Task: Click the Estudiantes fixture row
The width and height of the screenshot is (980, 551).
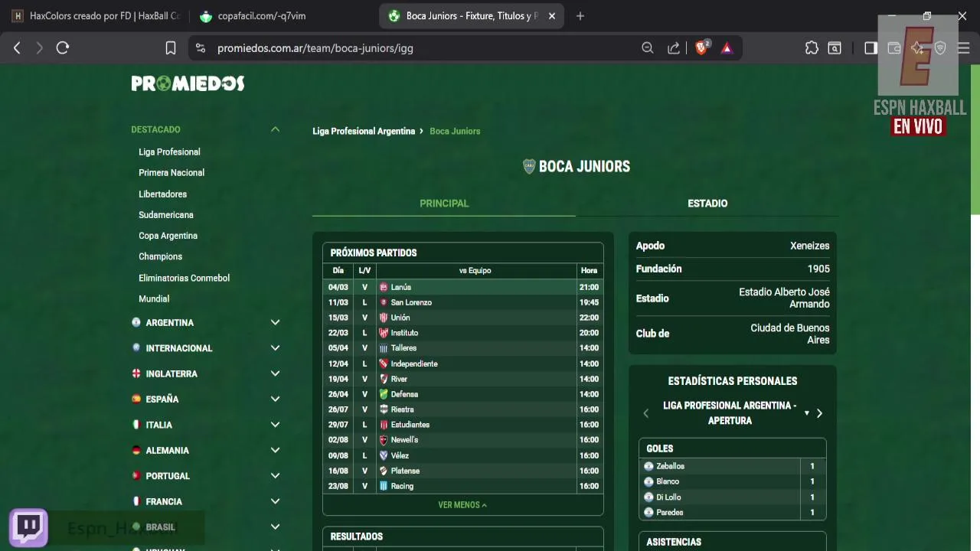Action: pos(463,425)
